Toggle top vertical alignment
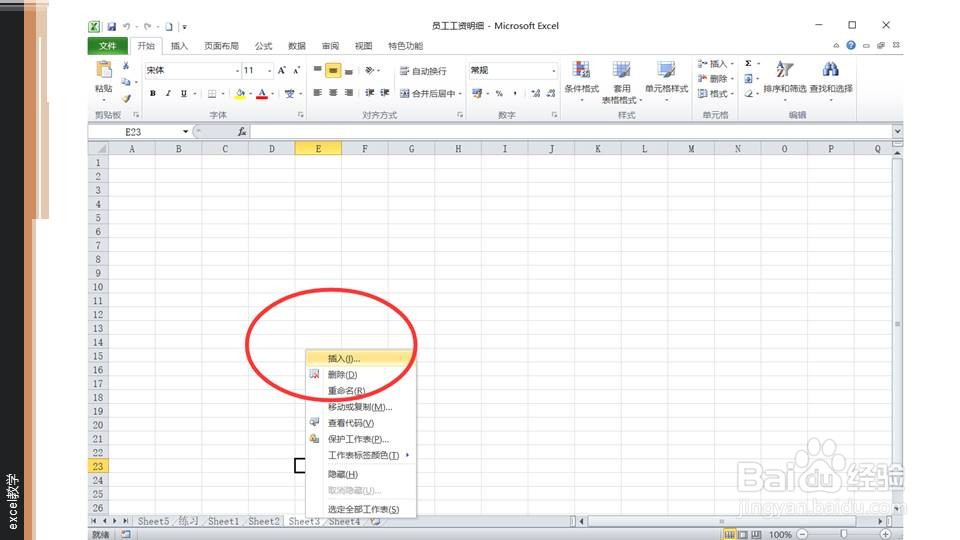Image resolution: width=960 pixels, height=540 pixels. pos(317,70)
